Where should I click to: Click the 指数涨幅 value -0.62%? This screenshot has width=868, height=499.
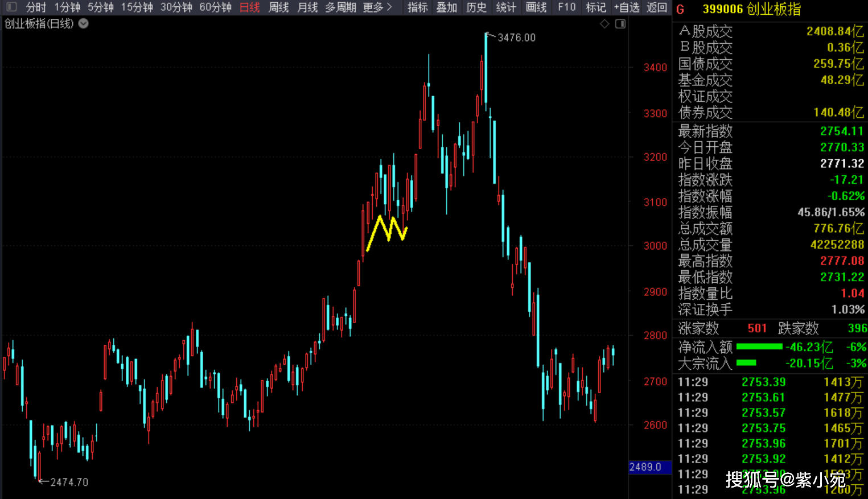pos(846,196)
